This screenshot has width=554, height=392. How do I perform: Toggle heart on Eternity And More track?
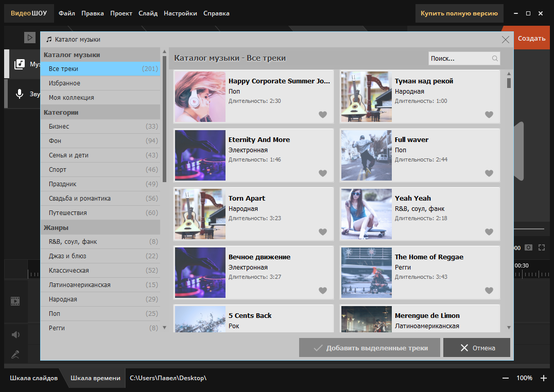coord(323,173)
